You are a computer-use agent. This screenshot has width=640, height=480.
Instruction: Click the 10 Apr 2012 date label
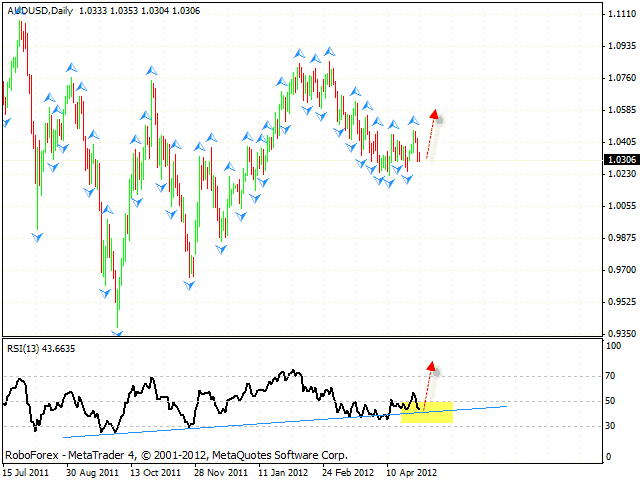[412, 470]
